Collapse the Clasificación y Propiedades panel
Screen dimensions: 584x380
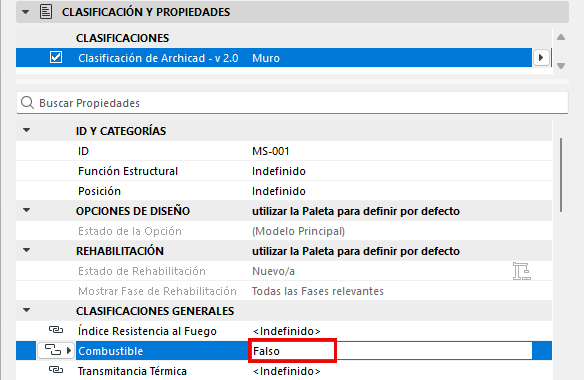point(25,12)
